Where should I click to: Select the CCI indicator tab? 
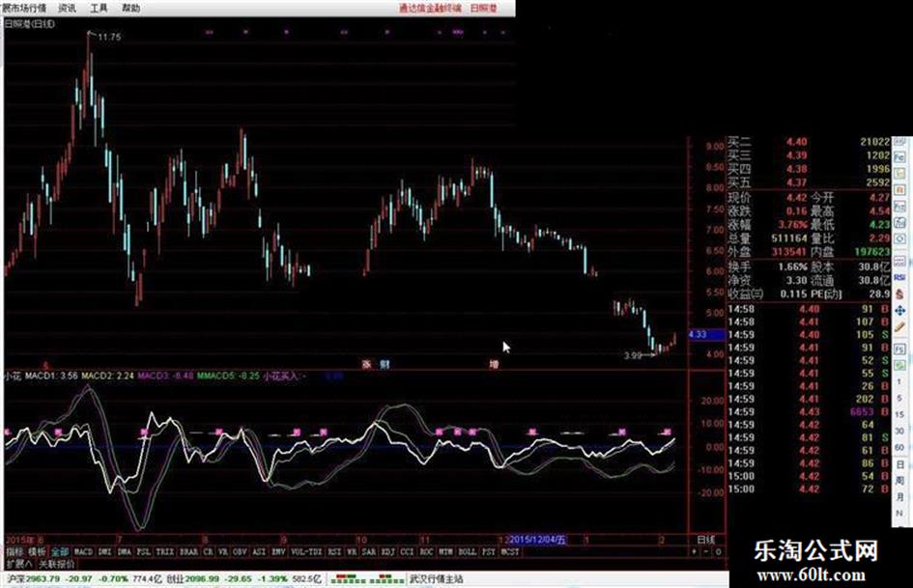(407, 551)
